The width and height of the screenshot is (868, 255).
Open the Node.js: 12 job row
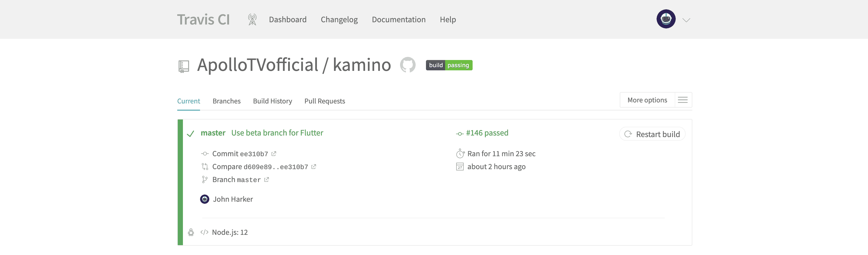tap(230, 232)
